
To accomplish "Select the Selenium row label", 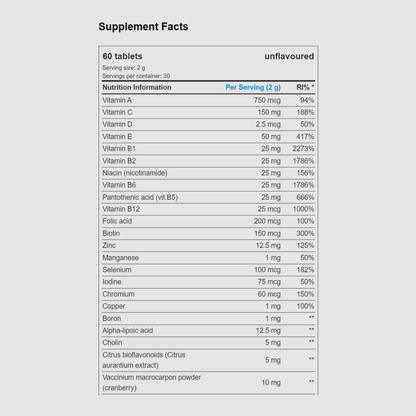I will (117, 270).
